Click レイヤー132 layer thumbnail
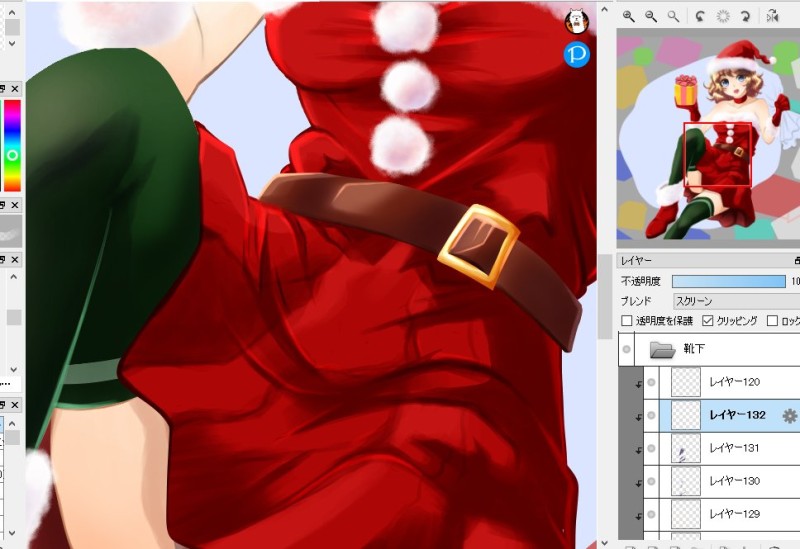Screen dimensions: 800x549 point(686,415)
